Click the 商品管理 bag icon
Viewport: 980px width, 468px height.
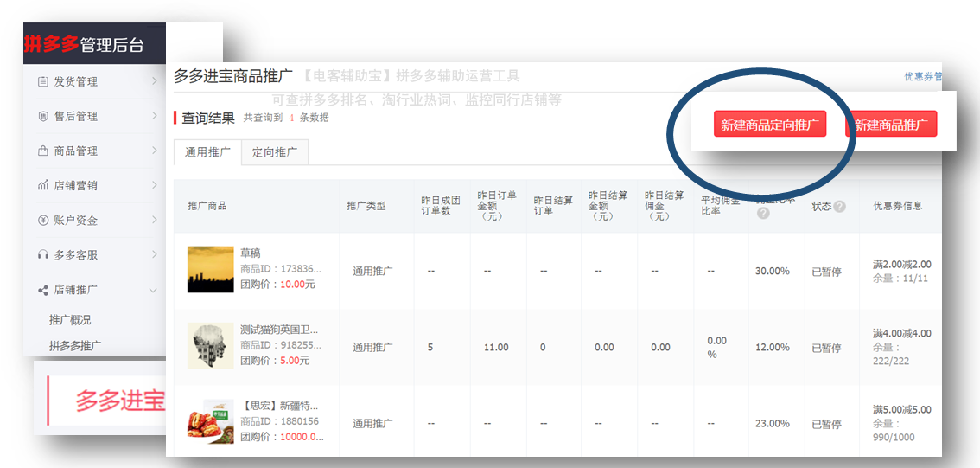pyautogui.click(x=42, y=151)
